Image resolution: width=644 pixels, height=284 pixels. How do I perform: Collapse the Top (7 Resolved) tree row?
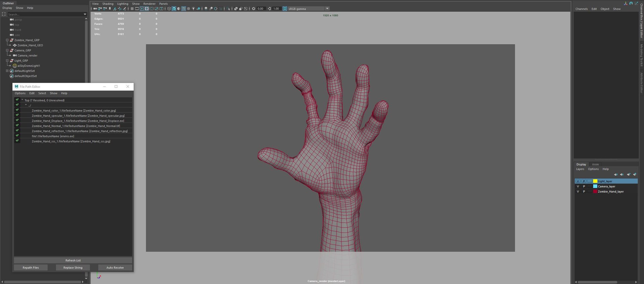coord(22,100)
